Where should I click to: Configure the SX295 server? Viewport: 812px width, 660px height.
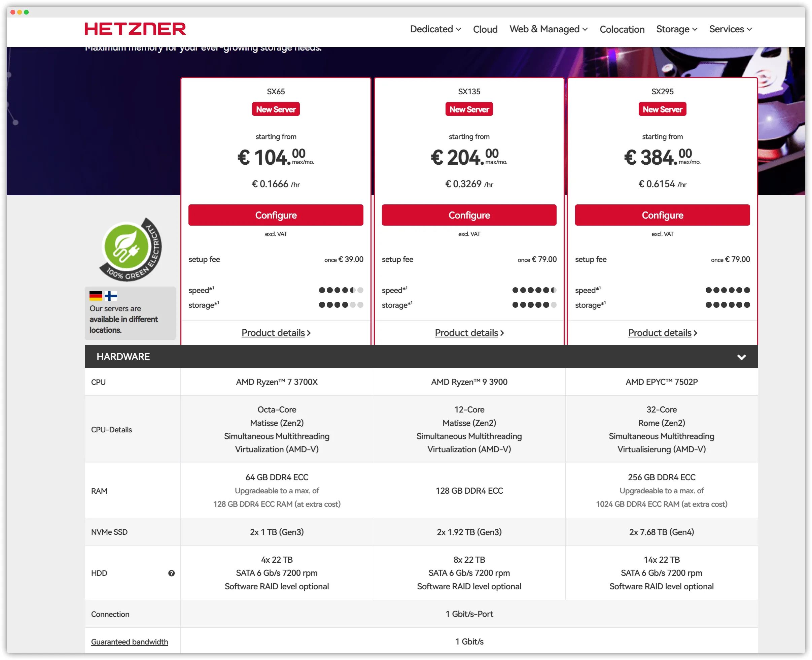coord(662,215)
